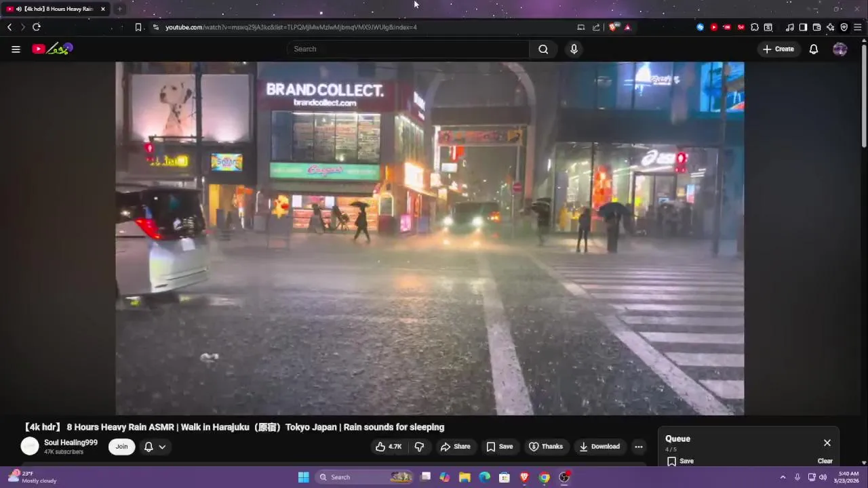Image resolution: width=868 pixels, height=488 pixels.
Task: Click the Join membership button
Action: (x=121, y=446)
